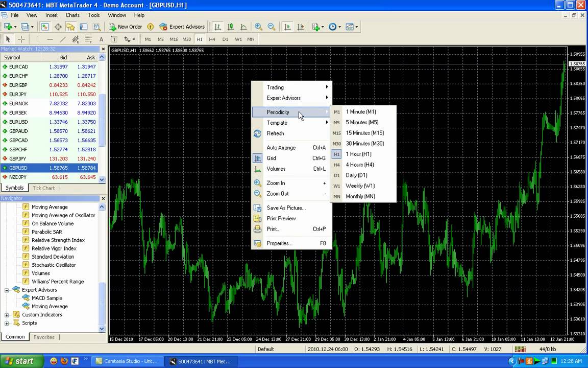Open the Insert menu
The width and height of the screenshot is (588, 368).
pos(52,15)
